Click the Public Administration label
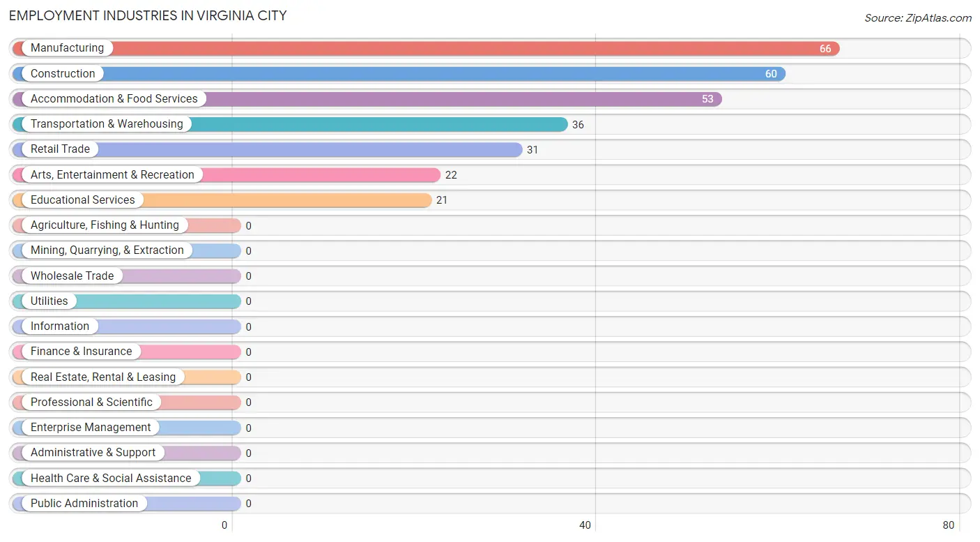This screenshot has height=542, width=980. (x=84, y=504)
